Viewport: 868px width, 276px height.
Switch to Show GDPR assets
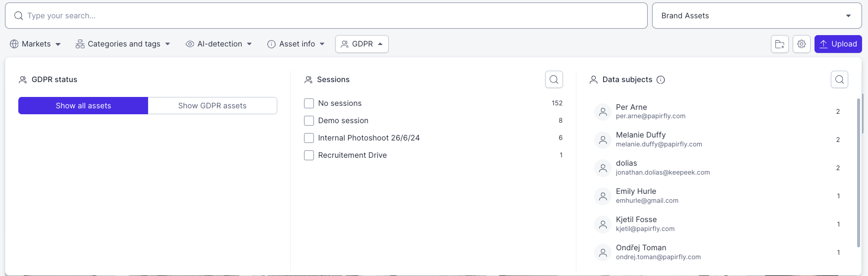click(x=212, y=106)
